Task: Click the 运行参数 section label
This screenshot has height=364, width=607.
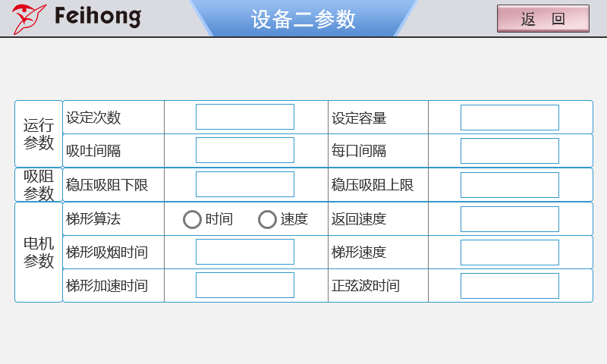Action: coord(39,133)
